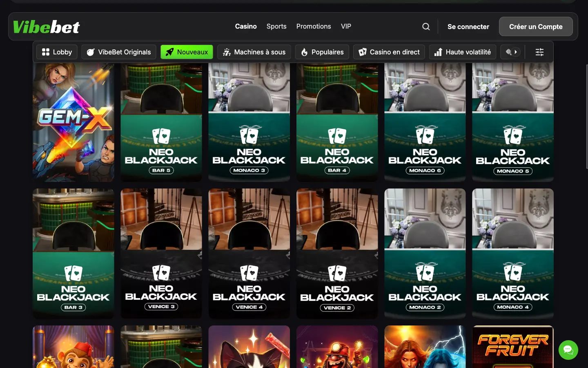Open the monkey with fez game
Screen dimensions: 588x368
coord(73,347)
